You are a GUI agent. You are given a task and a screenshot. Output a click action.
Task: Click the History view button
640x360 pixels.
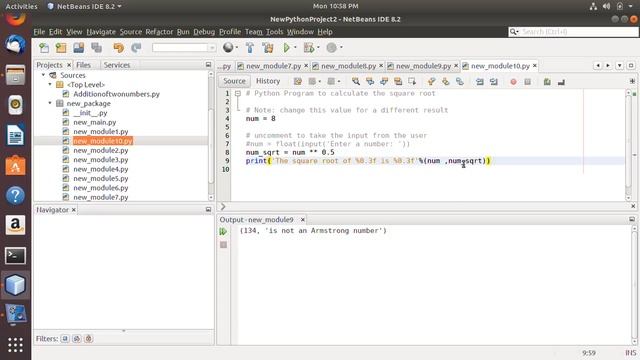point(268,81)
